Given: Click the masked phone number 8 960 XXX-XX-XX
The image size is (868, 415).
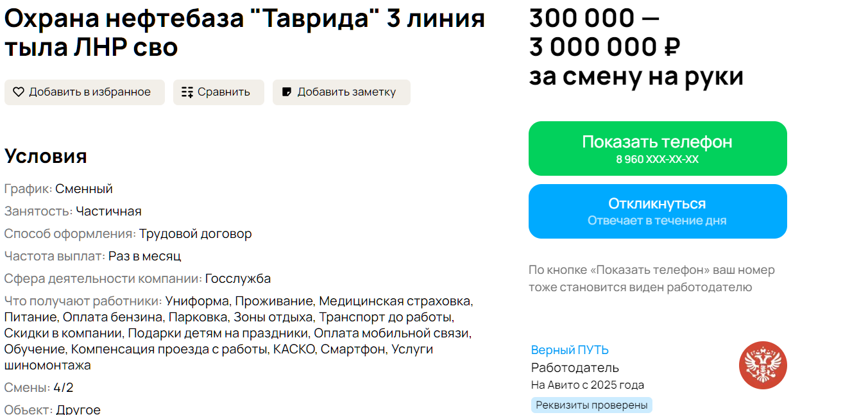Looking at the screenshot, I should pyautogui.click(x=657, y=160).
